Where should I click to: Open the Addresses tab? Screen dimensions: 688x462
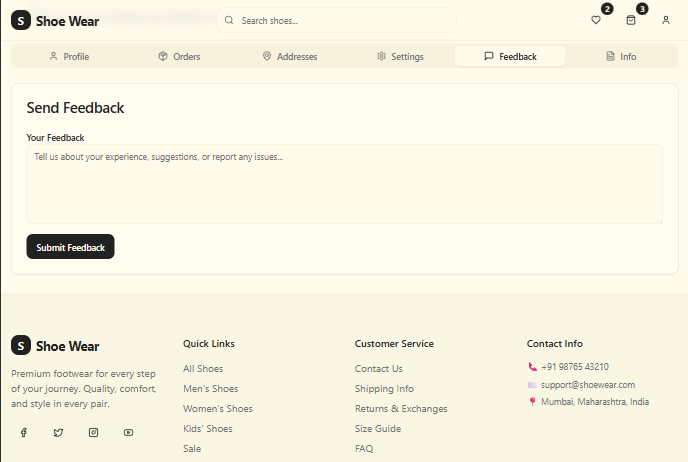[x=289, y=57]
